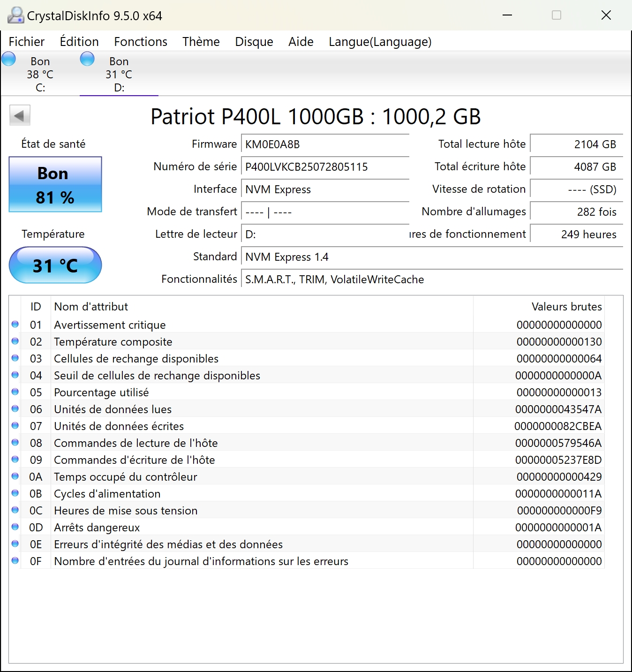Click the Numéro de série field
The image size is (632, 672).
click(324, 167)
